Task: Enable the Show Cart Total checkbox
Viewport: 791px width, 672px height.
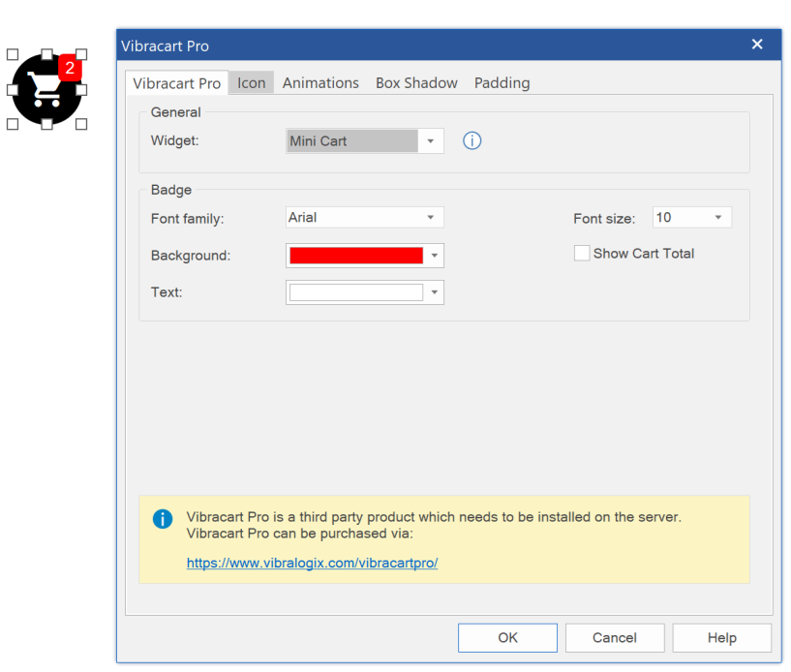Action: (x=582, y=254)
